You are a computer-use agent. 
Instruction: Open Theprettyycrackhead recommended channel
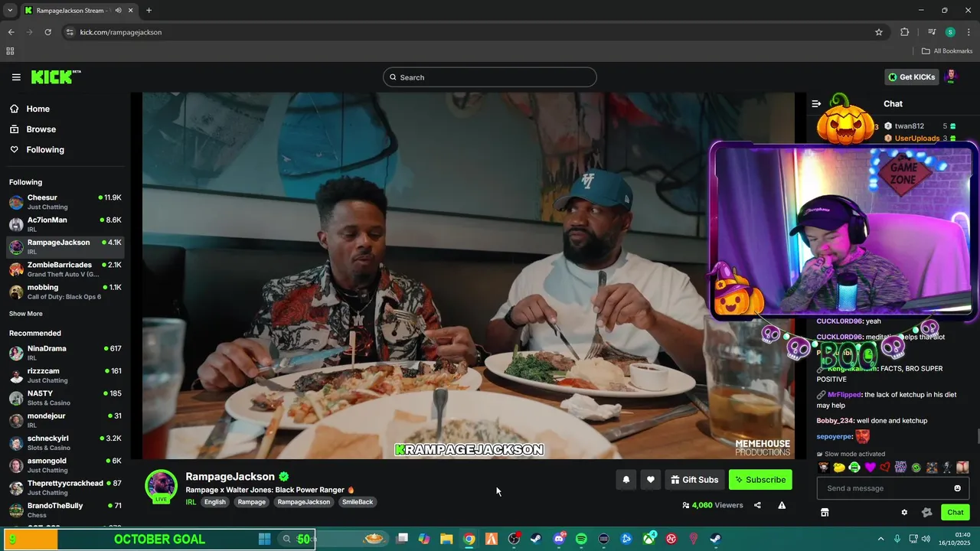click(65, 487)
